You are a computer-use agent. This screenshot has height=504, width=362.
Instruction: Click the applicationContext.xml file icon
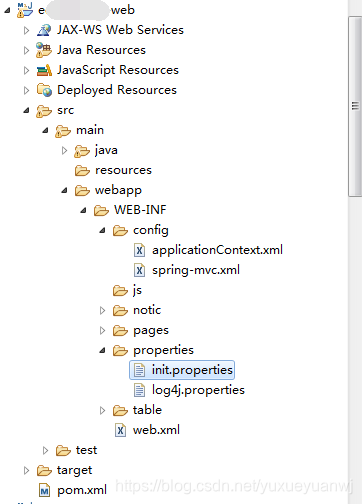(139, 250)
